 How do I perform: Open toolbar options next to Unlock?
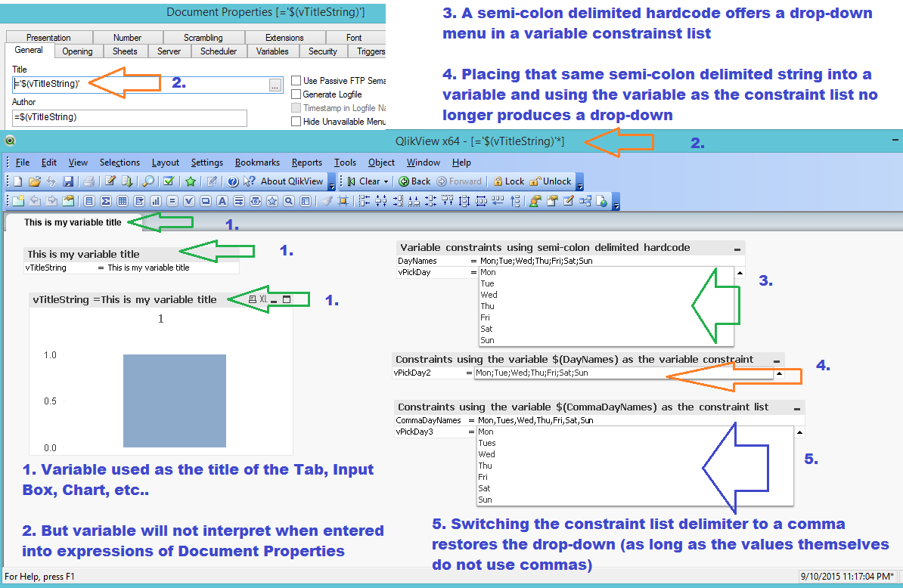coord(580,182)
